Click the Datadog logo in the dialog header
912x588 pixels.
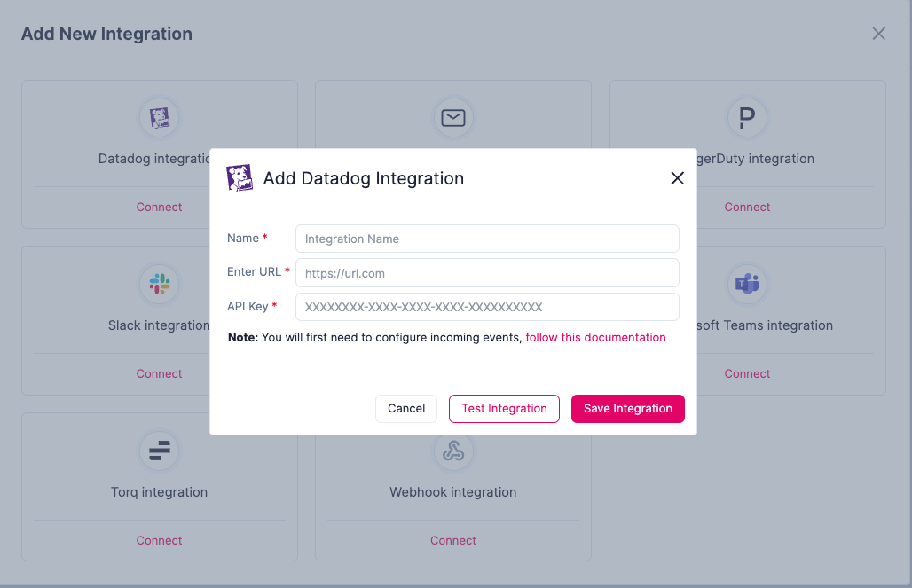click(x=240, y=178)
